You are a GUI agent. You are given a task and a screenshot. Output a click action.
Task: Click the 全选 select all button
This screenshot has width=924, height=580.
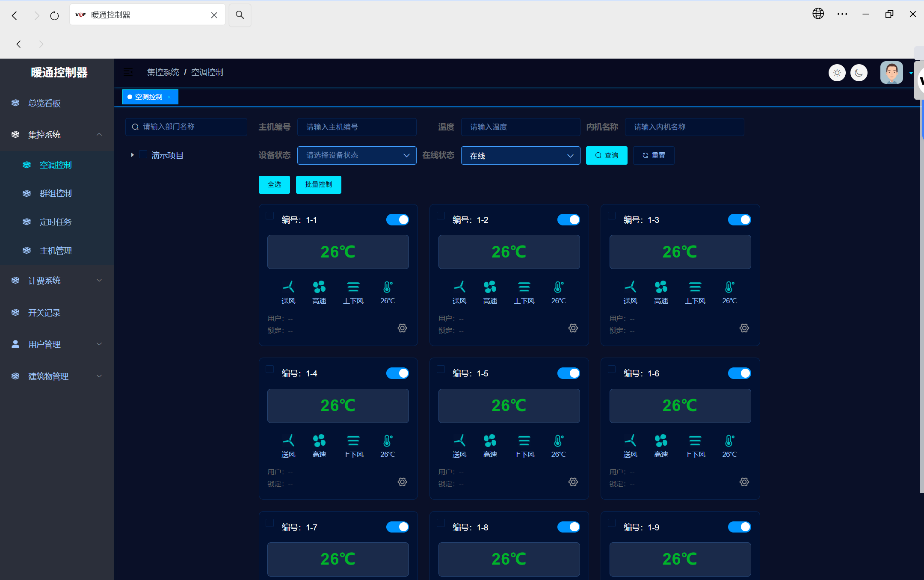point(274,184)
